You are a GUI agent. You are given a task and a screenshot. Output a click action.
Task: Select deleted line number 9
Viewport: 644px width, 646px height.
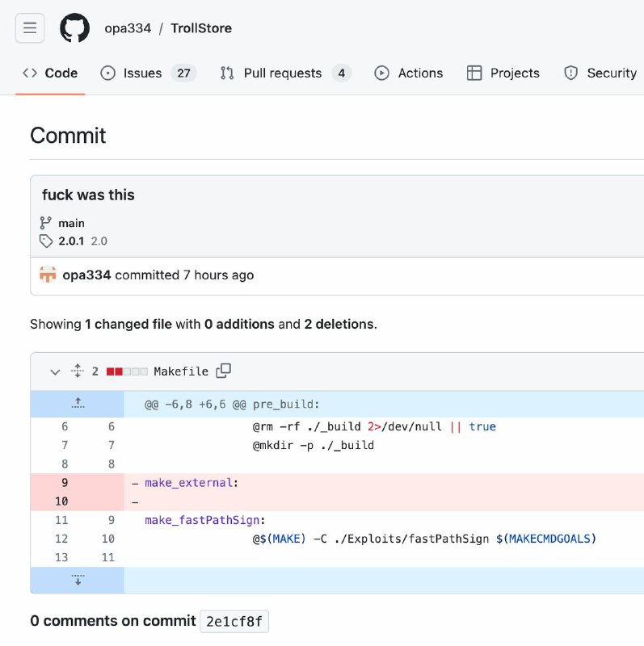click(65, 483)
